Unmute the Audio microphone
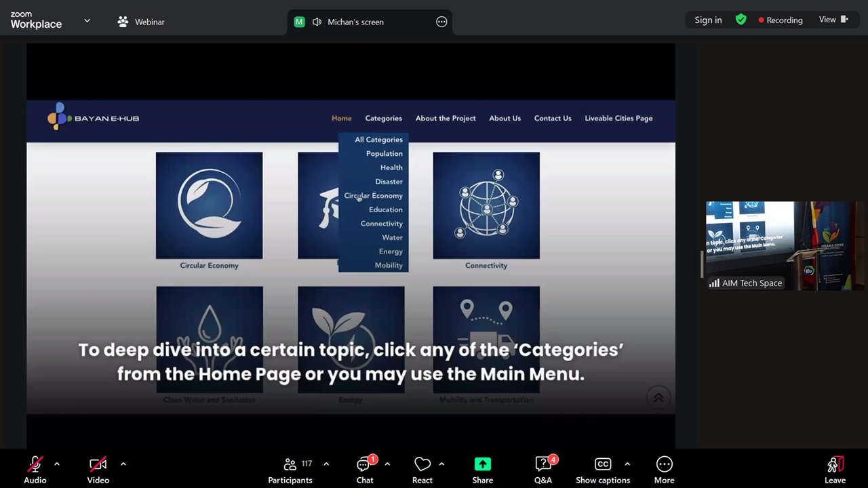868x488 pixels. (x=35, y=470)
